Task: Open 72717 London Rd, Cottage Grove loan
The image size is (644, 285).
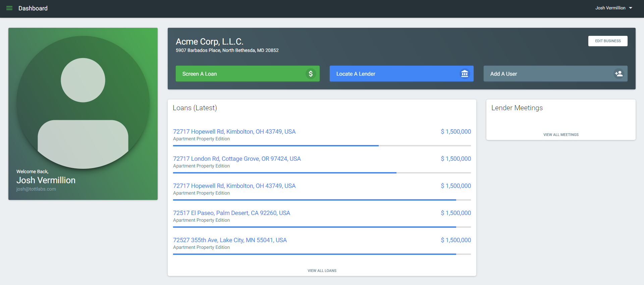Action: pos(237,159)
